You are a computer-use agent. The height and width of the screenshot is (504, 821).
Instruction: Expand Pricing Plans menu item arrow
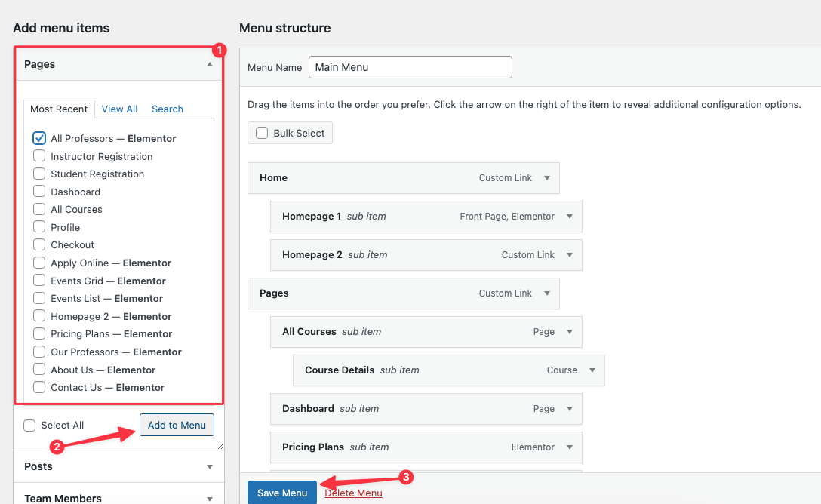(x=570, y=447)
